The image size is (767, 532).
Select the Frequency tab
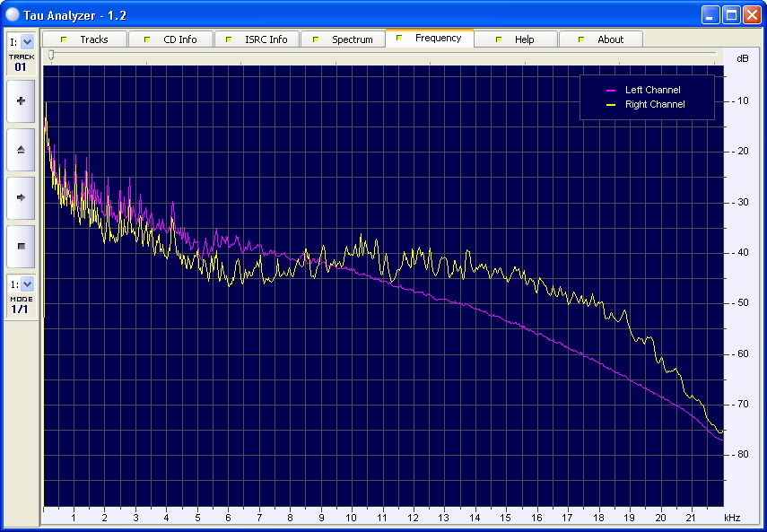point(430,39)
